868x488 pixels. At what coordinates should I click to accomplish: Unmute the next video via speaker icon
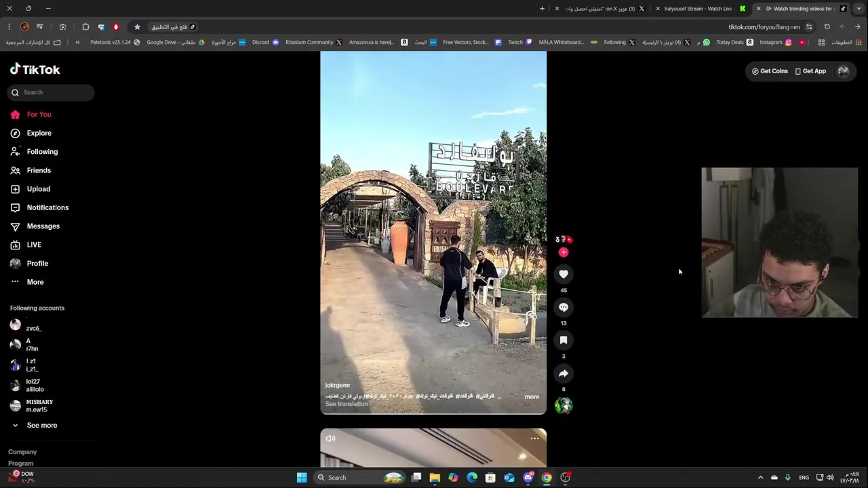point(330,439)
